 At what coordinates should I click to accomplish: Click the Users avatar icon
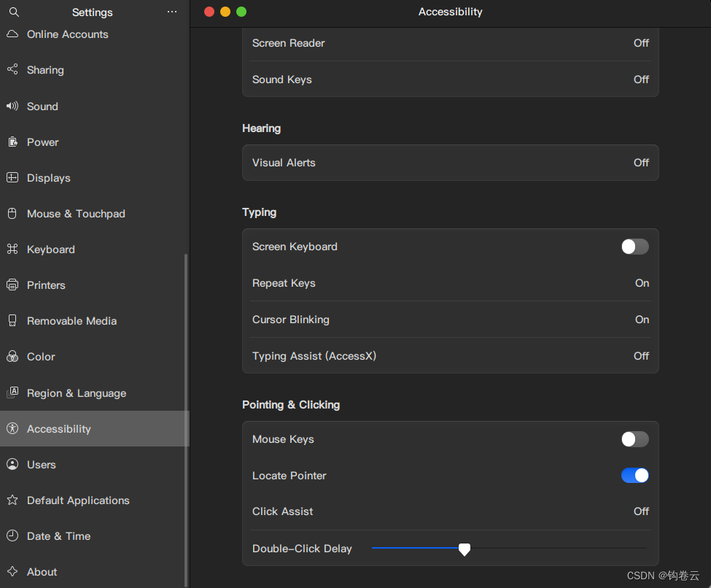pos(12,464)
